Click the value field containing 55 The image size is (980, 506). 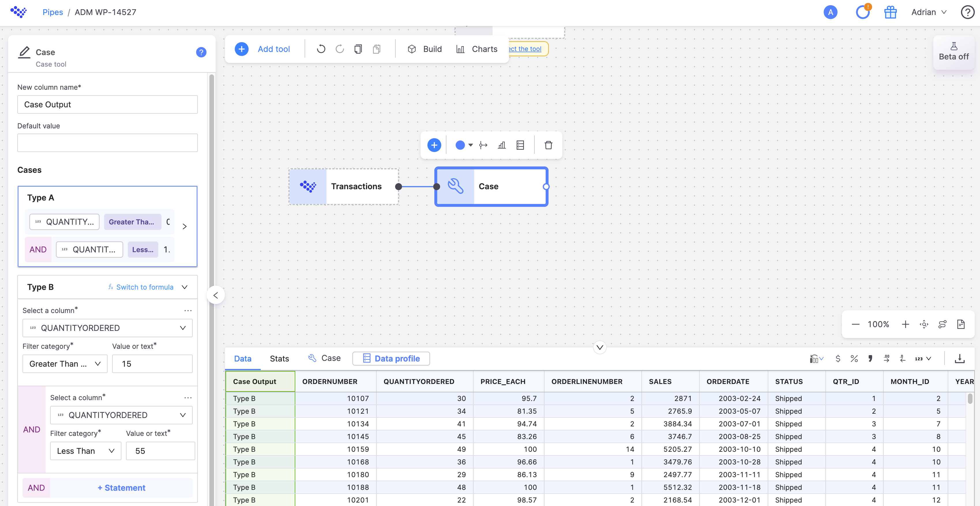coord(161,451)
